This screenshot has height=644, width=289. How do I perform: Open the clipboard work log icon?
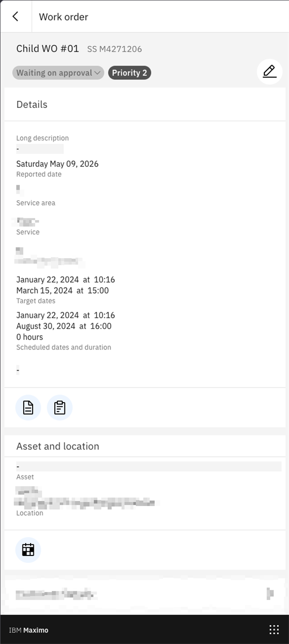[60, 408]
